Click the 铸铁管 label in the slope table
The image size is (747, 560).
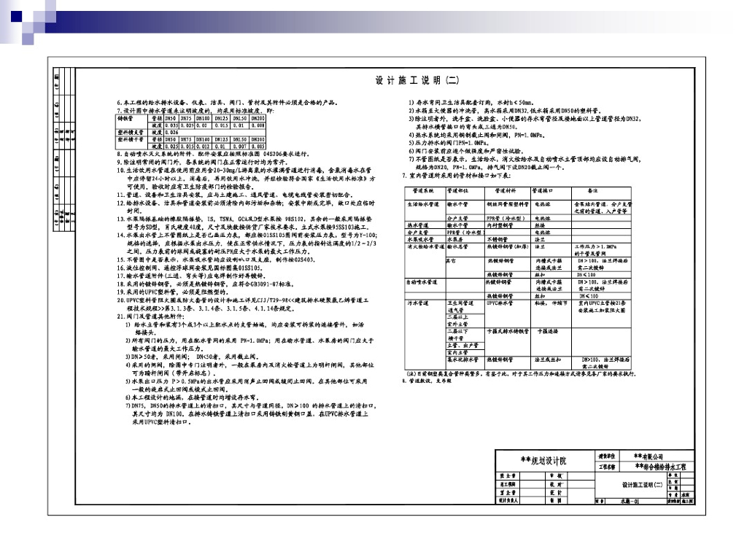(125, 118)
